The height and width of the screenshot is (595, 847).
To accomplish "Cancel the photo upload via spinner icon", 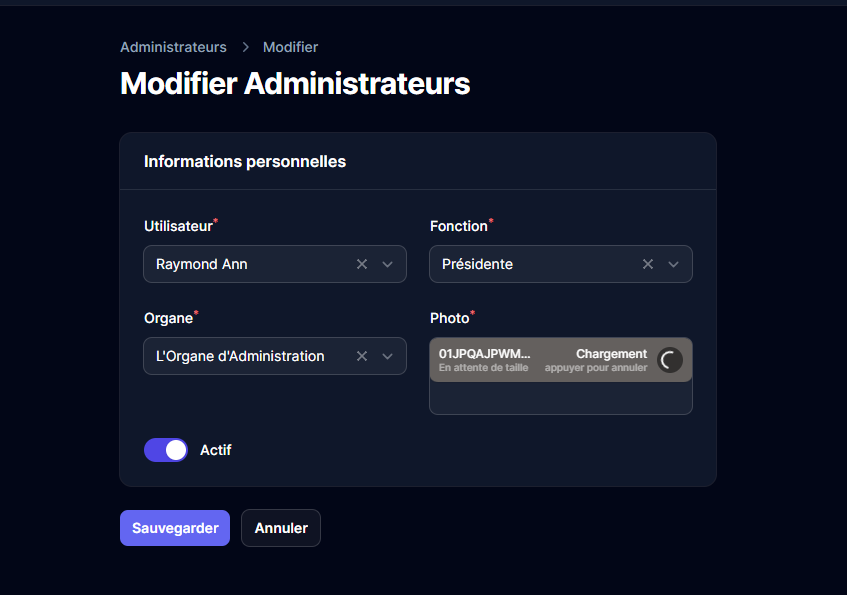I will [x=670, y=360].
